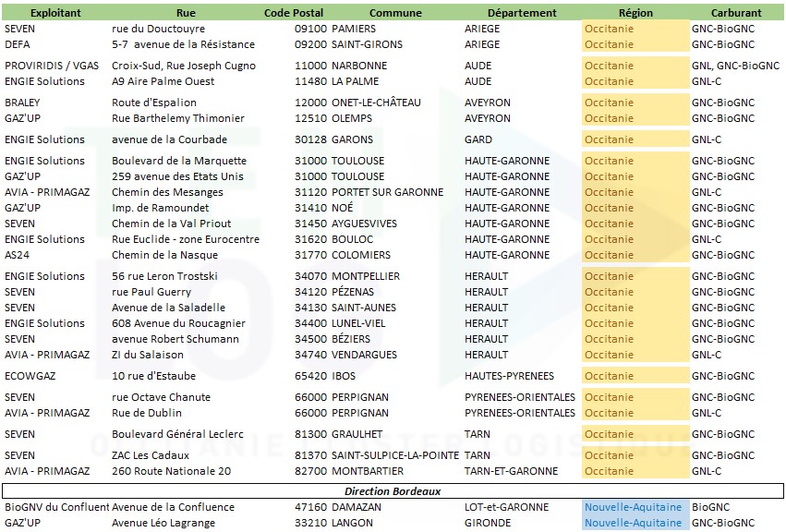Click Chemin des Mesanges address
Viewport: 786px width, 532px height.
tap(167, 192)
